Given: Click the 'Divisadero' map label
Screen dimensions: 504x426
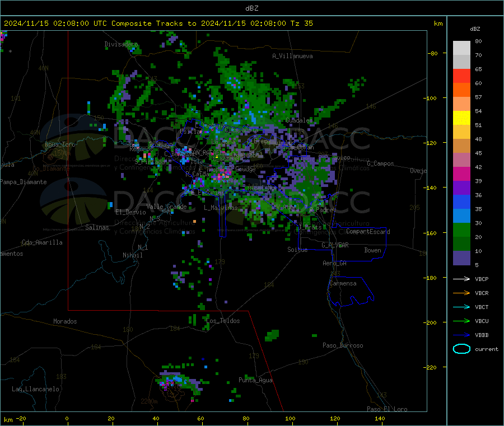Looking at the screenshot, I should pos(121,44).
